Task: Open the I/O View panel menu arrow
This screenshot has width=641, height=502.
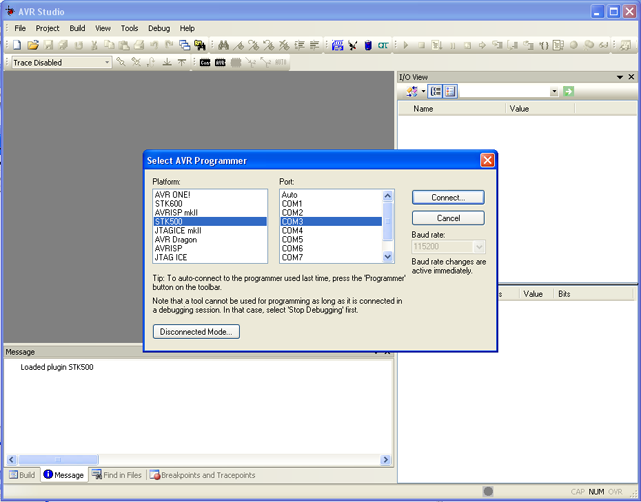Action: coord(620,77)
